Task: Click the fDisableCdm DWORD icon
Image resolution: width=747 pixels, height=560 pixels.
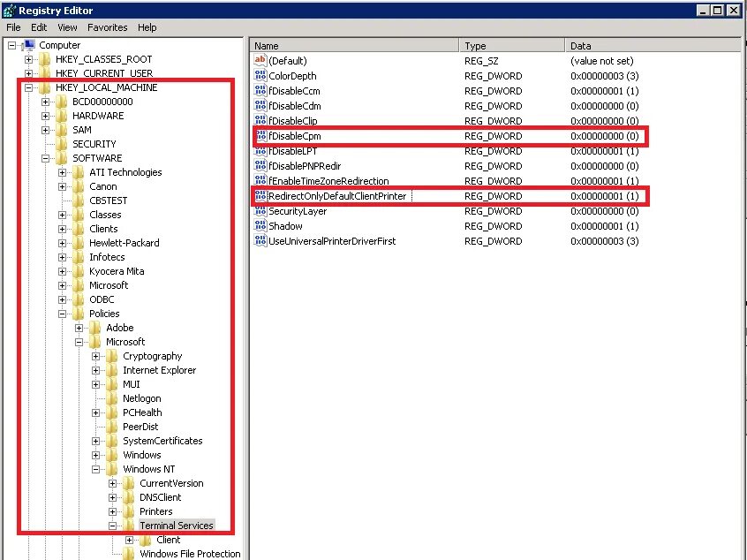Action: click(x=260, y=106)
